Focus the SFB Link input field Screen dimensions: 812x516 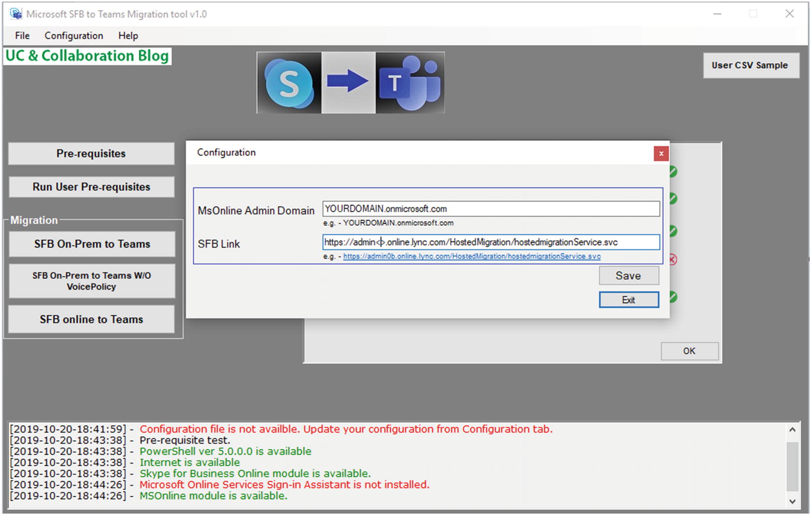click(x=491, y=242)
